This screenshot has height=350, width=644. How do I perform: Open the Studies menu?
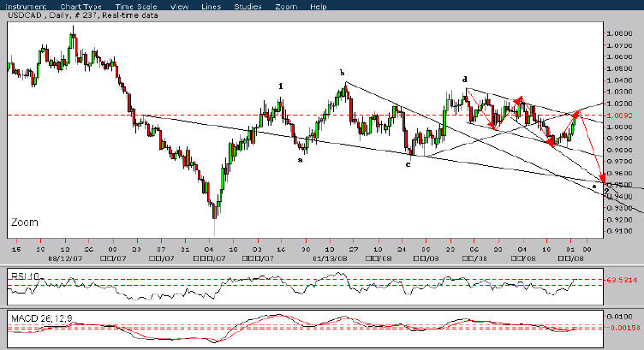pos(247,7)
